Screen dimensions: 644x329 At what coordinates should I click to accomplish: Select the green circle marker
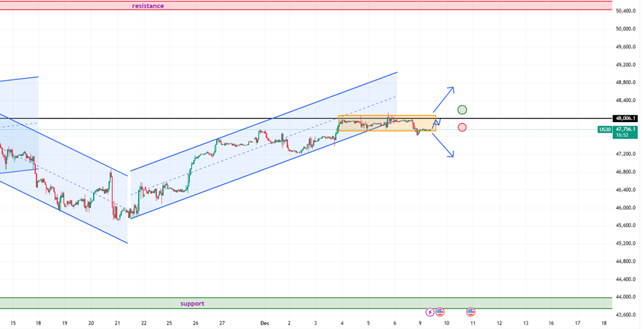tap(462, 110)
